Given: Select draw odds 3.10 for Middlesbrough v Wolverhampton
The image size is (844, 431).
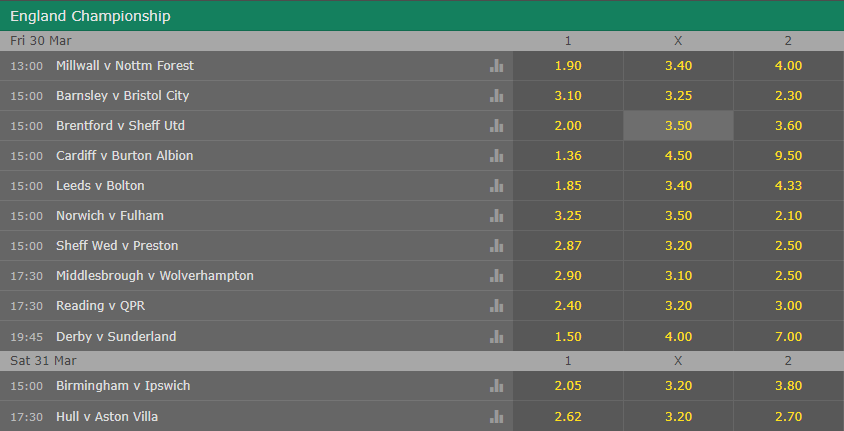Looking at the screenshot, I should pyautogui.click(x=678, y=275).
